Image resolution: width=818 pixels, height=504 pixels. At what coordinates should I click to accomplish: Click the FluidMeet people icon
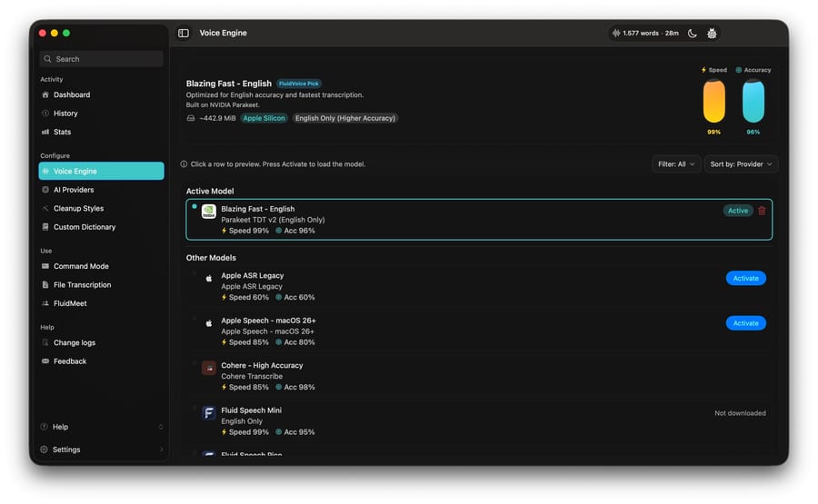[45, 303]
